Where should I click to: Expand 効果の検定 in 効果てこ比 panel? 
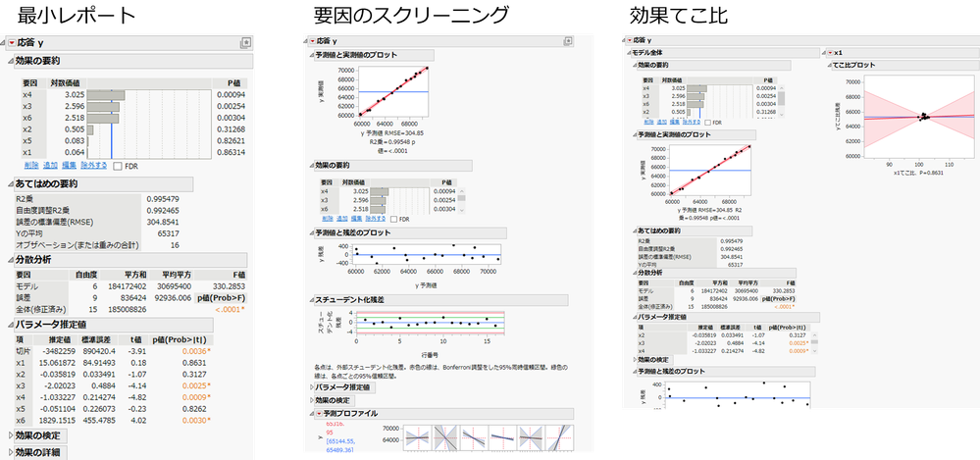(635, 359)
